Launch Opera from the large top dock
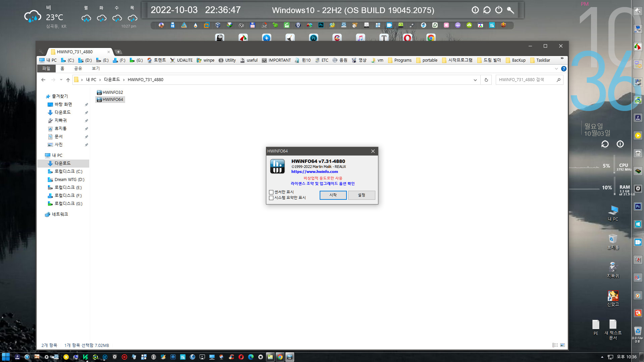The width and height of the screenshot is (644, 362). 408,38
